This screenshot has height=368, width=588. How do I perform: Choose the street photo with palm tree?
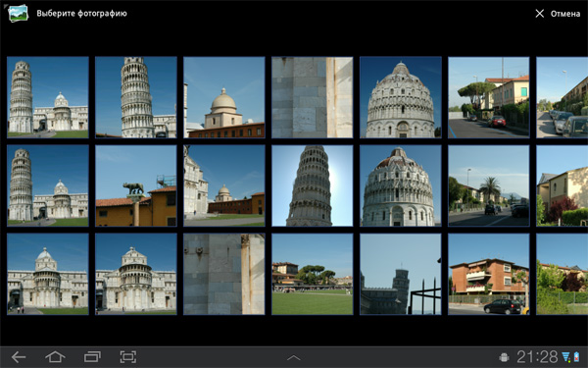click(x=489, y=185)
